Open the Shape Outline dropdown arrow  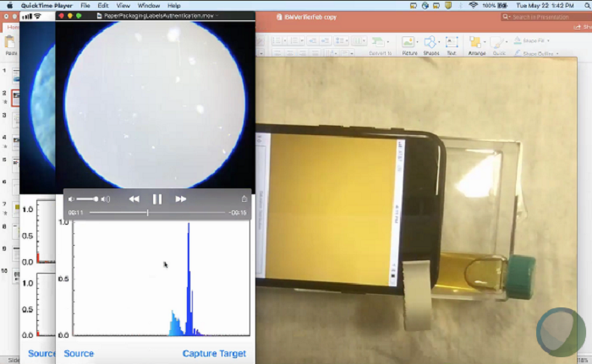click(x=557, y=54)
